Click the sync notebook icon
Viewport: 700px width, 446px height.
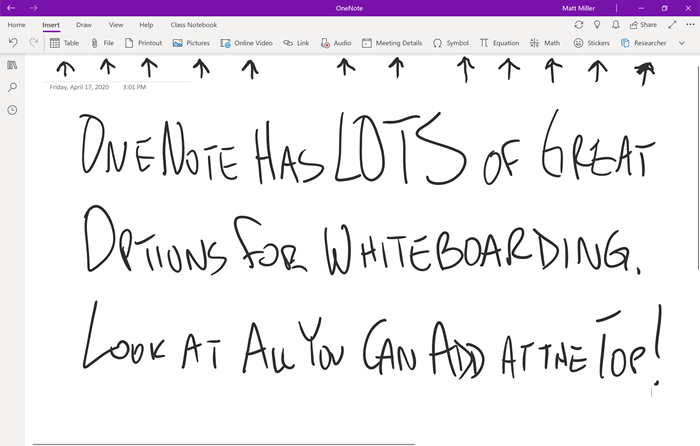(x=579, y=25)
